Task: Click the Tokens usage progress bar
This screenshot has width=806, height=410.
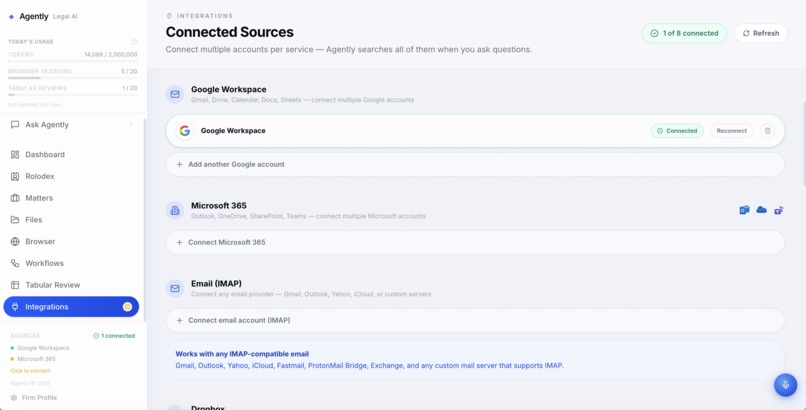Action: pyautogui.click(x=72, y=61)
